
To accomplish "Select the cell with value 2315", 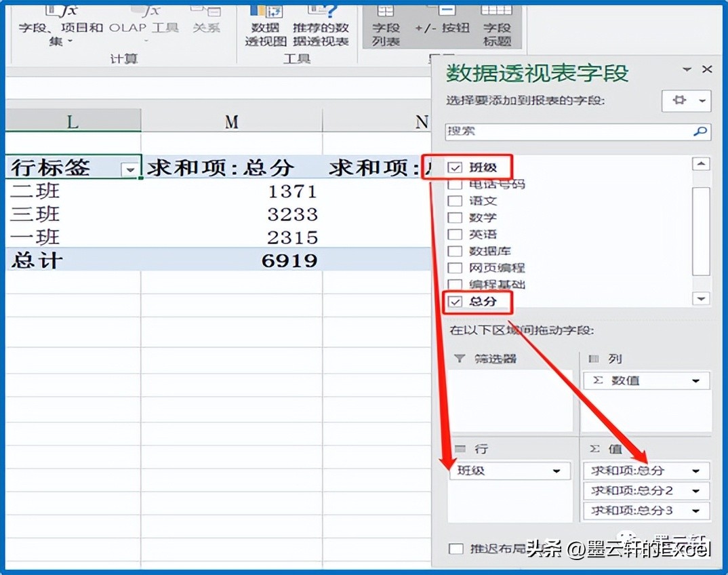I will [232, 237].
